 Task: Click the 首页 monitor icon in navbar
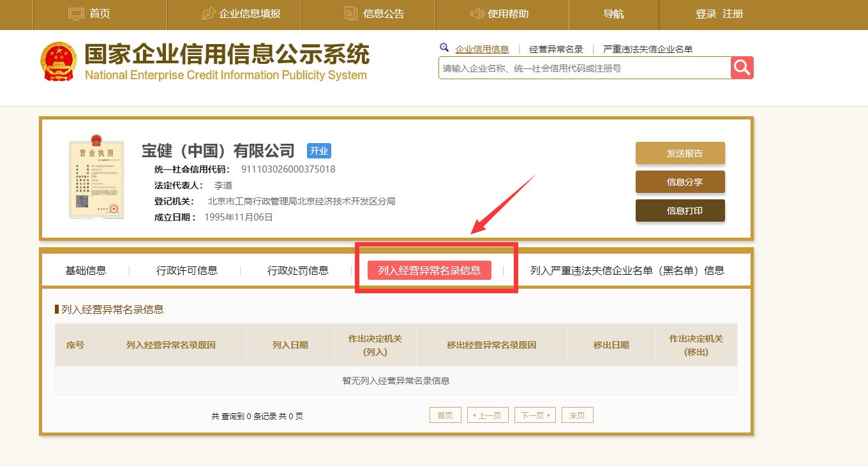click(x=76, y=13)
